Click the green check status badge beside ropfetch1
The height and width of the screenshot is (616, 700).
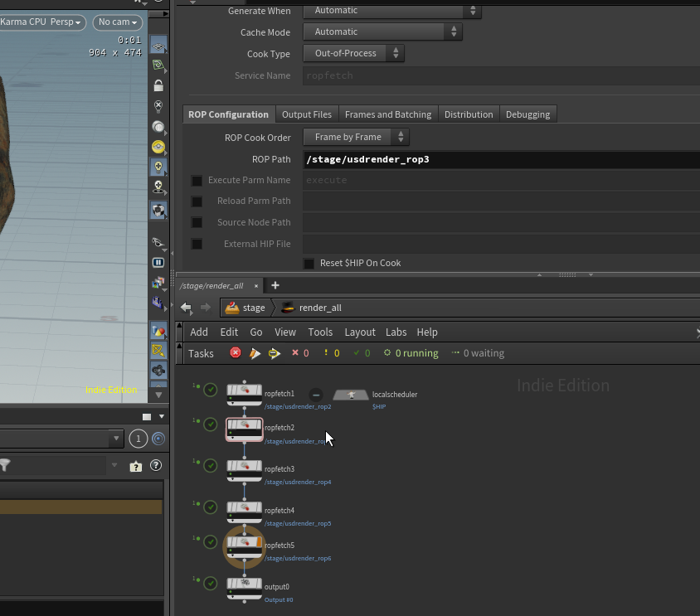[211, 390]
